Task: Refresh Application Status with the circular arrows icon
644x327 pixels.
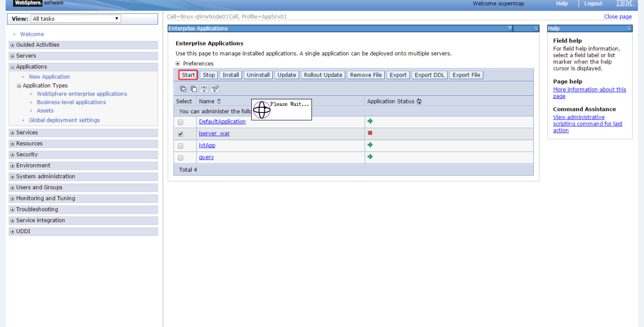Action: pos(419,101)
